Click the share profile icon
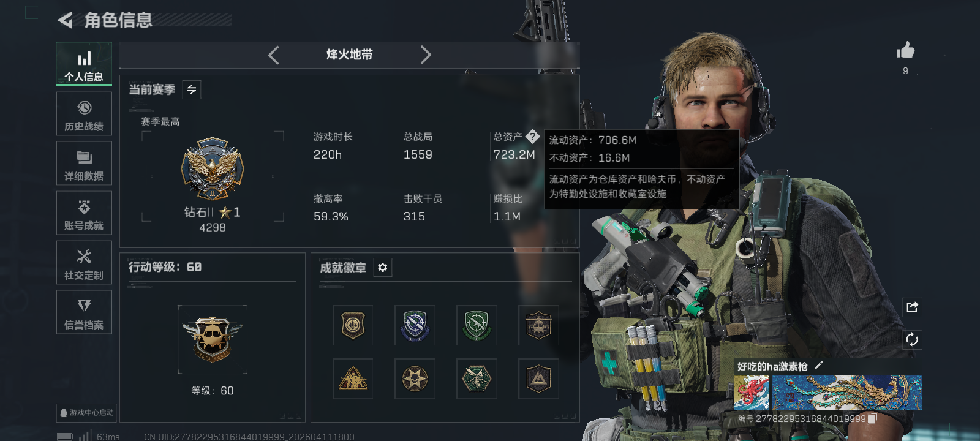This screenshot has height=441, width=980. click(912, 307)
